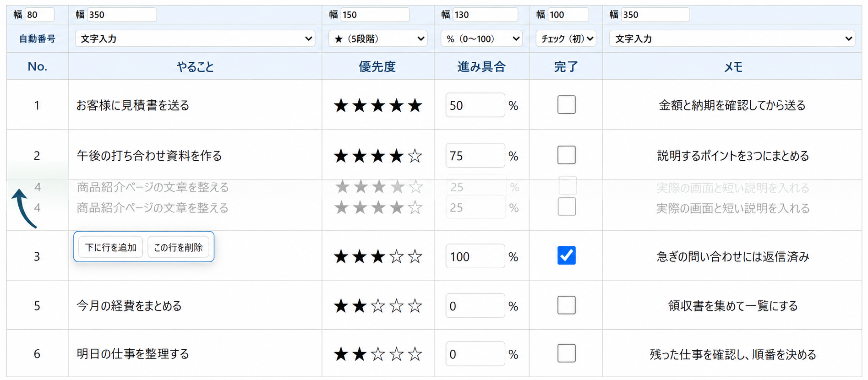Click この行を削除 button
Viewport: 868px width, 380px height.
178,247
